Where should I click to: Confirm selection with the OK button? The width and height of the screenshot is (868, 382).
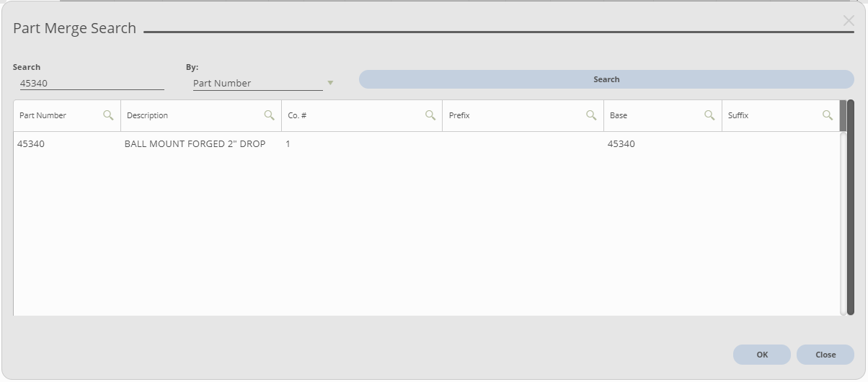tap(762, 355)
